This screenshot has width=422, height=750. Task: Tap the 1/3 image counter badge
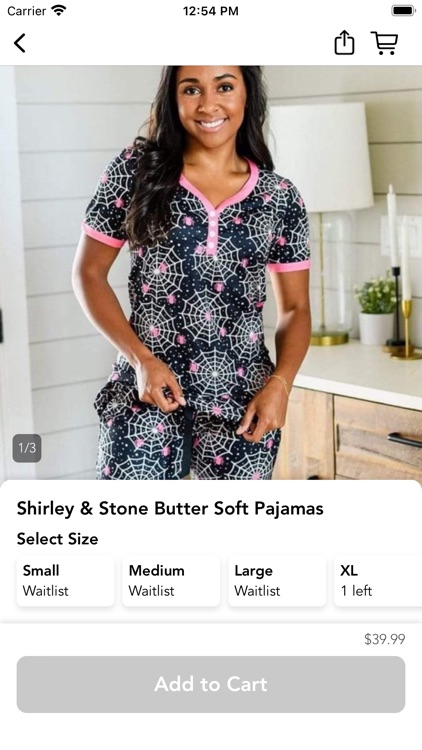tap(27, 448)
